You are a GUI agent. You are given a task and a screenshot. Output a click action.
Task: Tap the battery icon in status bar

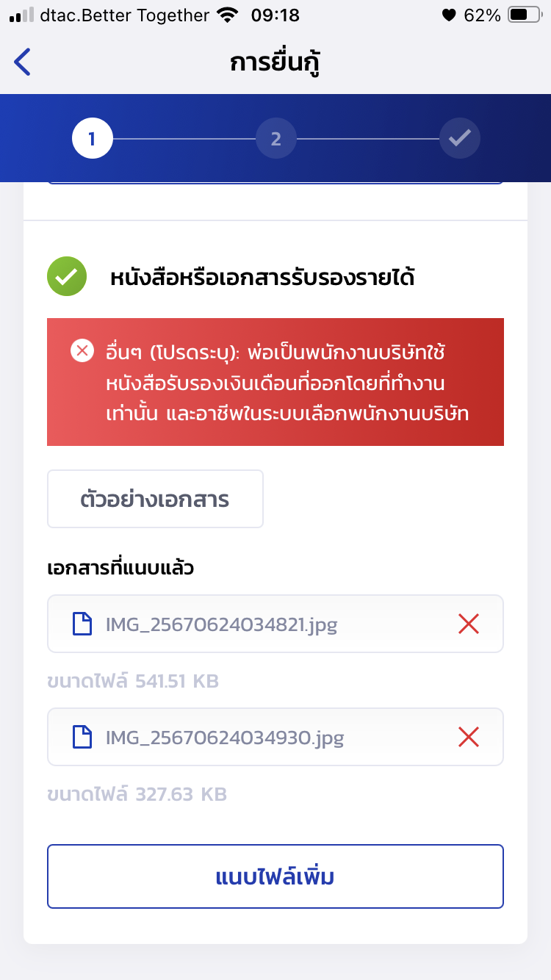click(525, 15)
